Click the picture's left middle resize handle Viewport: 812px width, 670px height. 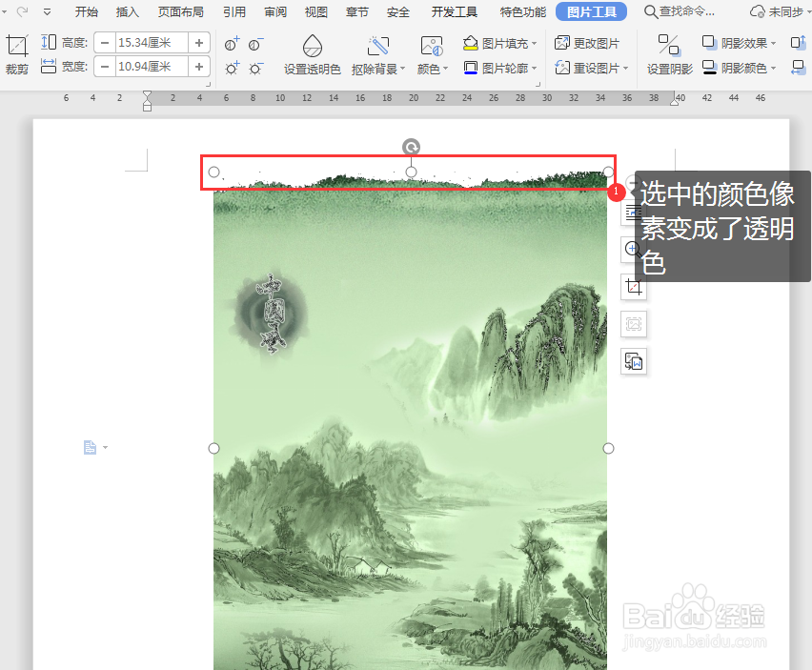(x=213, y=448)
